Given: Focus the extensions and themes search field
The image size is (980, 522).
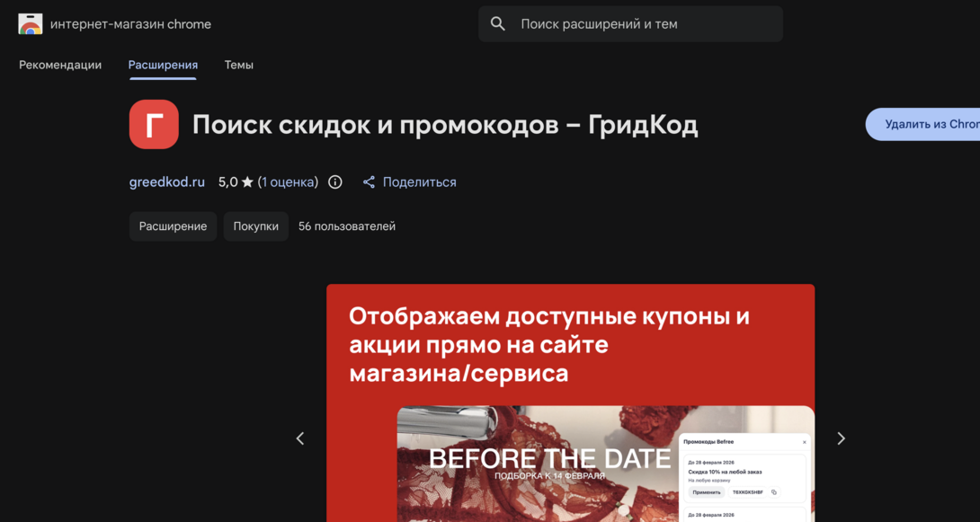Looking at the screenshot, I should (x=630, y=24).
